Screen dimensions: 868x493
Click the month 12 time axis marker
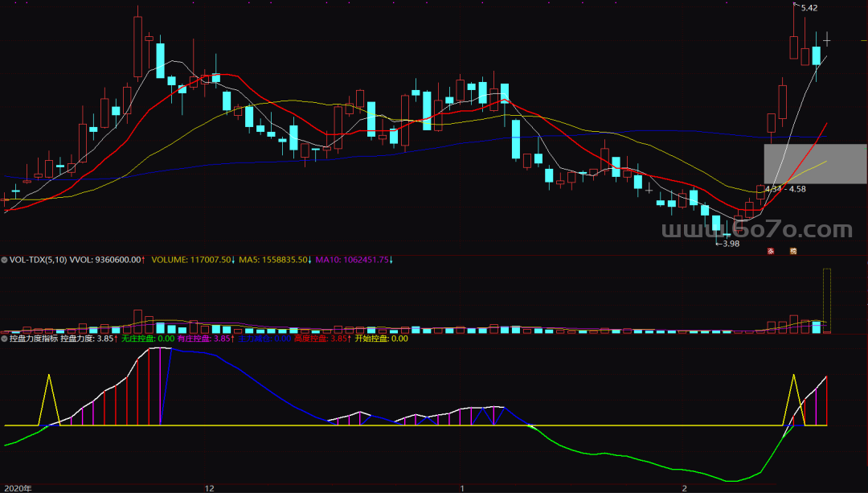[210, 487]
